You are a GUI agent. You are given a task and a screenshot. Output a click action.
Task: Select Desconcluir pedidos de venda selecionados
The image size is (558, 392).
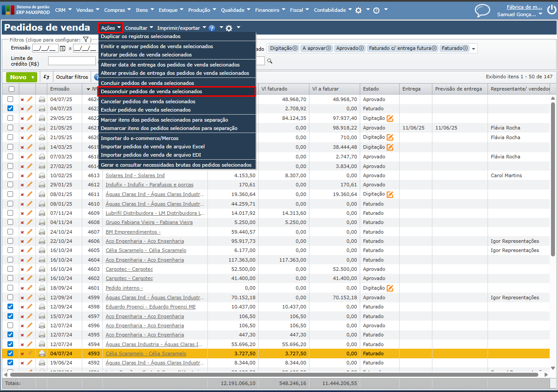click(x=151, y=92)
